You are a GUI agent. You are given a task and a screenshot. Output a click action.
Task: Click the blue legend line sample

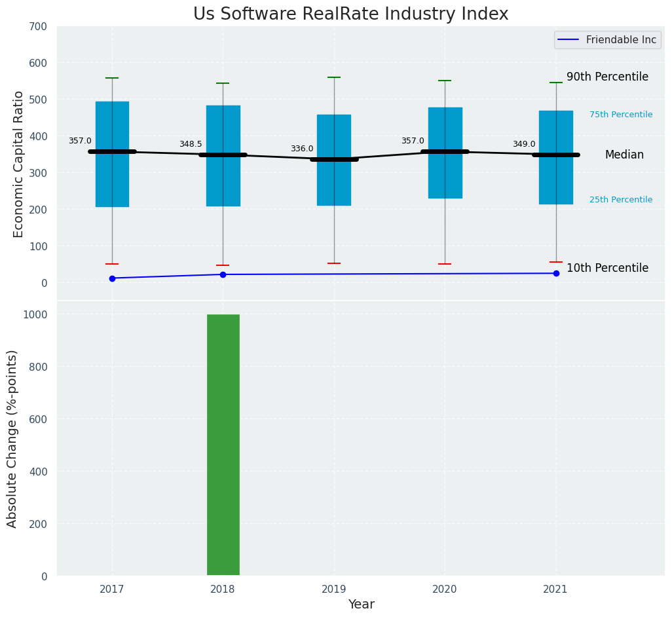click(x=569, y=40)
